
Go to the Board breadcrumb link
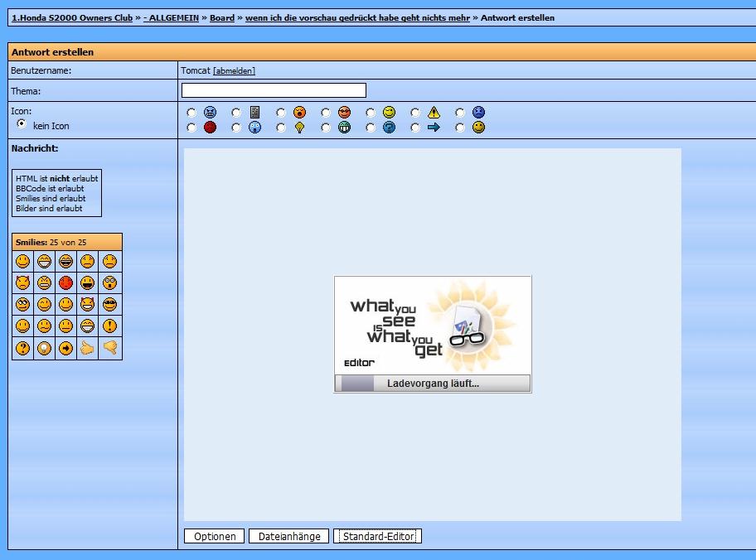coord(222,17)
